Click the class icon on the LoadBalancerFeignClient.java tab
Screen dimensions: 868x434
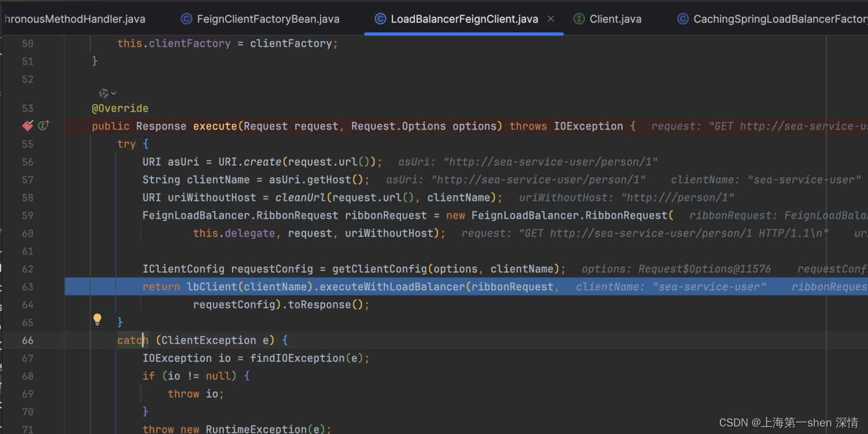pyautogui.click(x=380, y=19)
